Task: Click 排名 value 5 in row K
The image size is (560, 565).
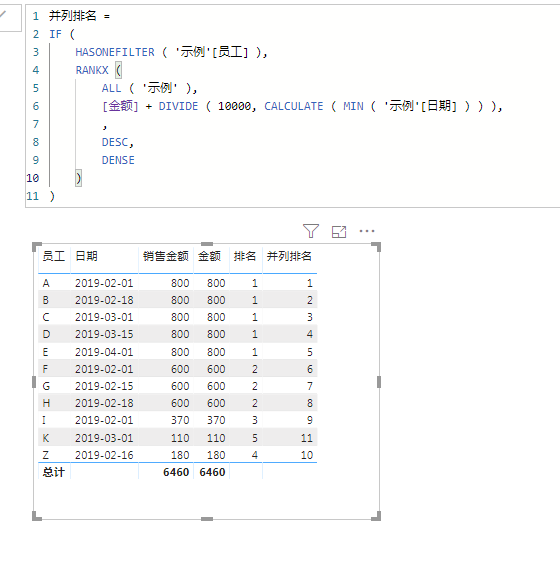Action: coord(255,438)
